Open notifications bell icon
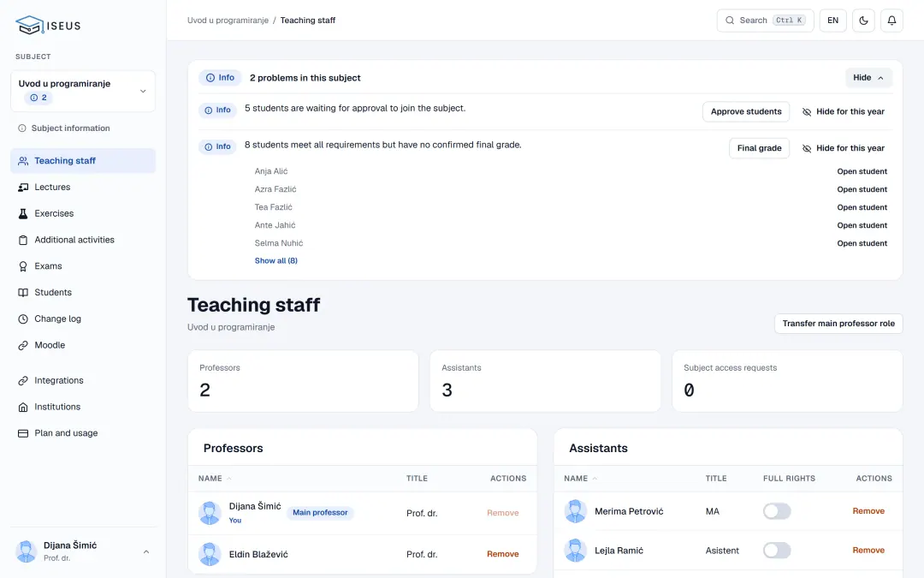This screenshot has width=924, height=578. 891,21
